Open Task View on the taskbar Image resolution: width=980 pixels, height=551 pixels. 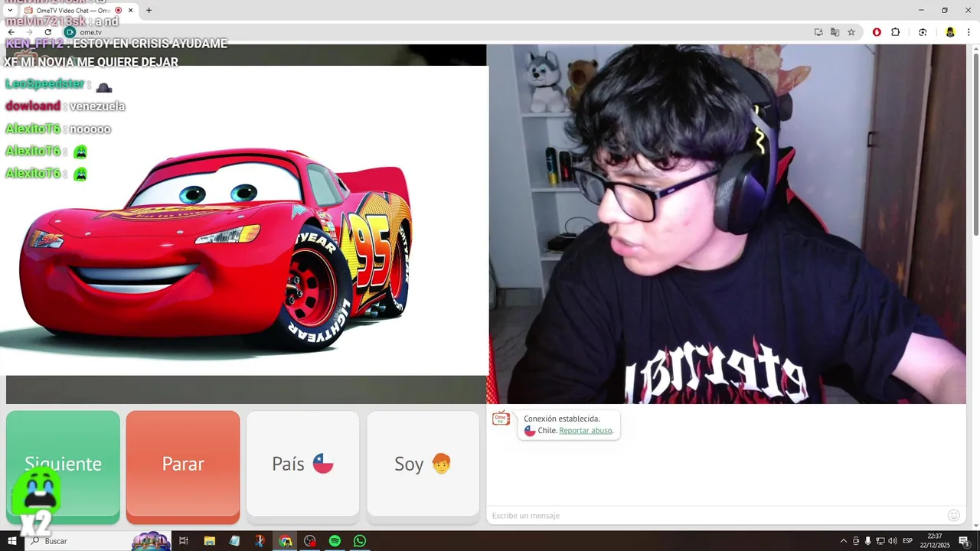coord(184,541)
